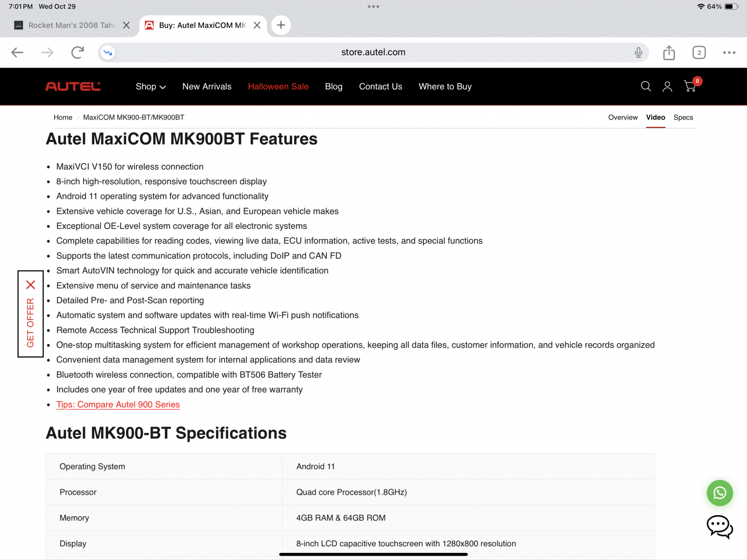747x560 pixels.
Task: Switch to the Overview section tab
Action: point(623,118)
